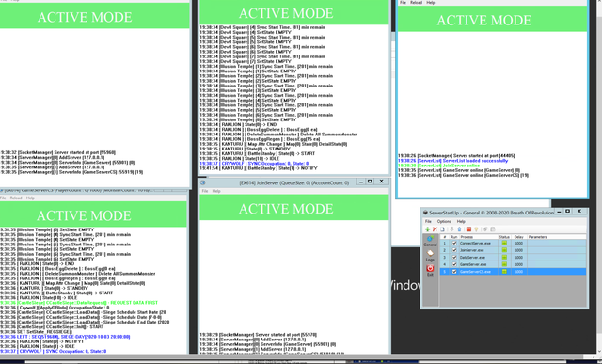602x364 pixels.
Task: Click the red X Delete process icon
Action: point(435,229)
